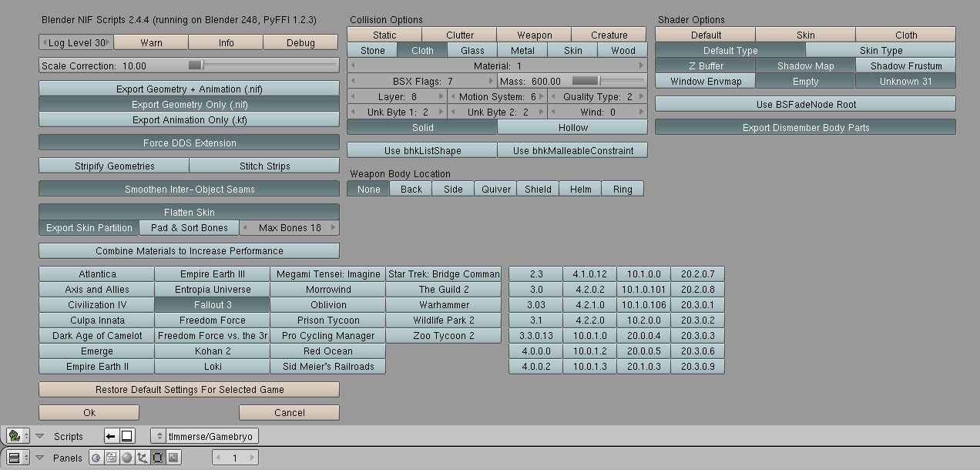This screenshot has height=470, width=980.
Task: Select the Editing context square icon
Action: pos(158,458)
